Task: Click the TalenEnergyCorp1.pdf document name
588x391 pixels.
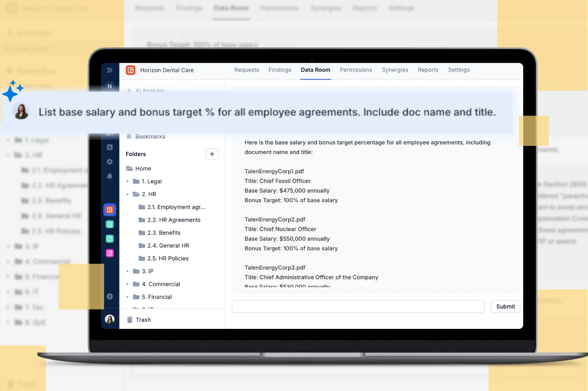Action: click(x=274, y=171)
